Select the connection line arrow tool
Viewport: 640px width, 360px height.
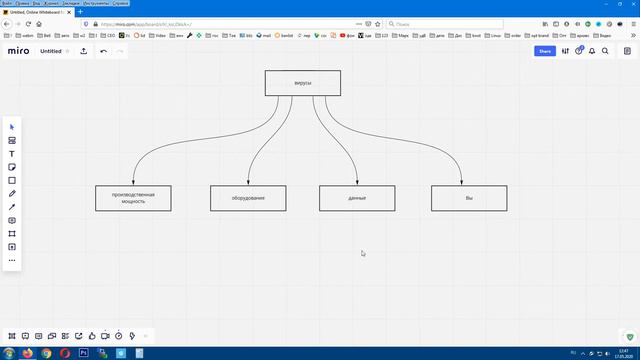[x=12, y=207]
